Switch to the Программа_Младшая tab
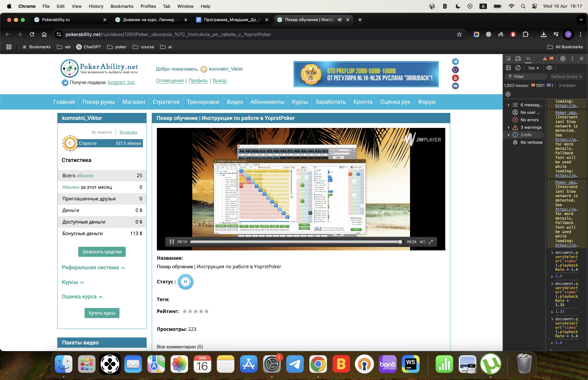Image resolution: width=588 pixels, height=380 pixels. point(232,20)
